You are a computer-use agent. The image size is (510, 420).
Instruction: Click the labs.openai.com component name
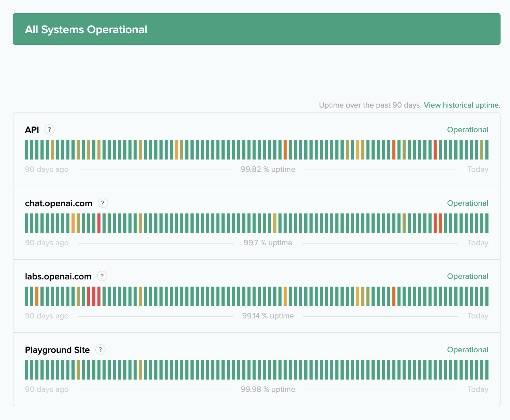tap(58, 276)
